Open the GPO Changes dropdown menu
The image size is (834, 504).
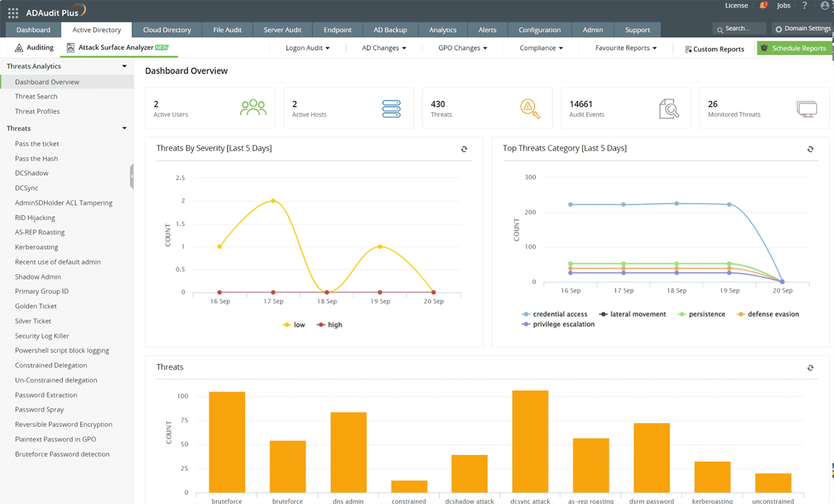[463, 48]
